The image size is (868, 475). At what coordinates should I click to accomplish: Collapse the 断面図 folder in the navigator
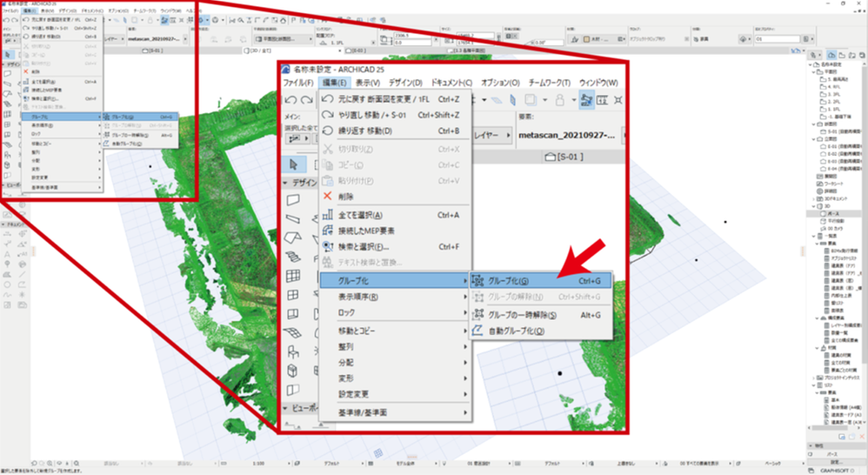click(814, 124)
